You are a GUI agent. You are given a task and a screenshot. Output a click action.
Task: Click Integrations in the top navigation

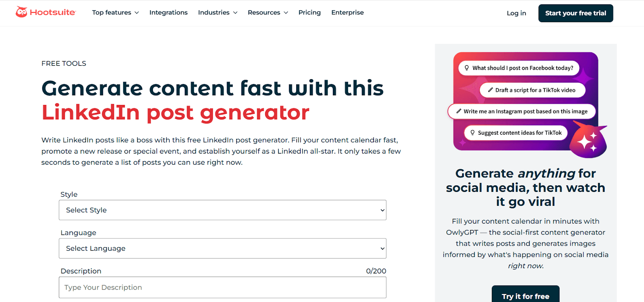(x=168, y=12)
